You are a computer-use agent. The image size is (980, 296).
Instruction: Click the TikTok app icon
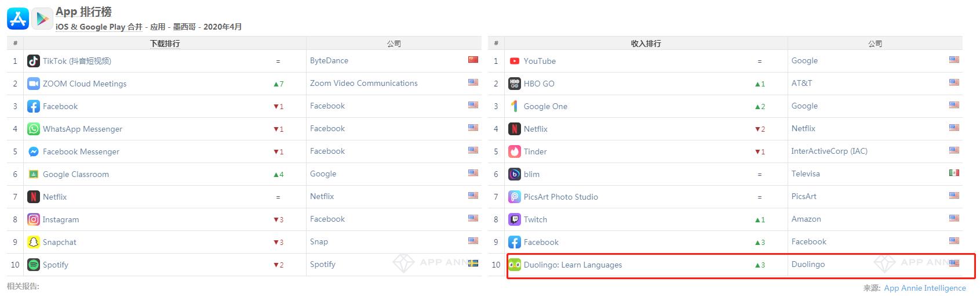tap(34, 61)
